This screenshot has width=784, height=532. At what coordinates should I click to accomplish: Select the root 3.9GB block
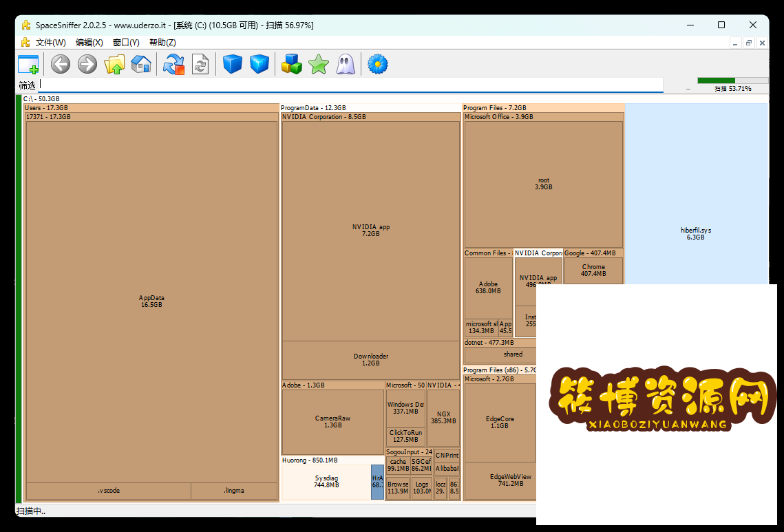544,184
